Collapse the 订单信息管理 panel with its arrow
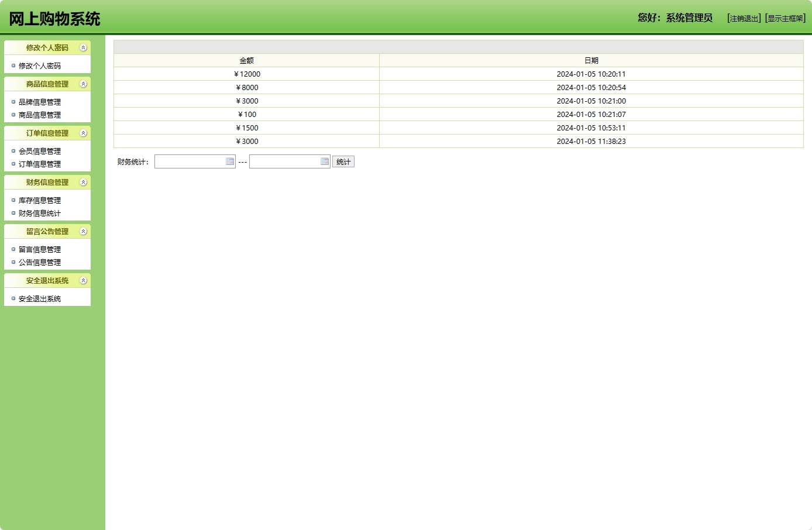Screen dimensions: 812x530 tap(83, 133)
